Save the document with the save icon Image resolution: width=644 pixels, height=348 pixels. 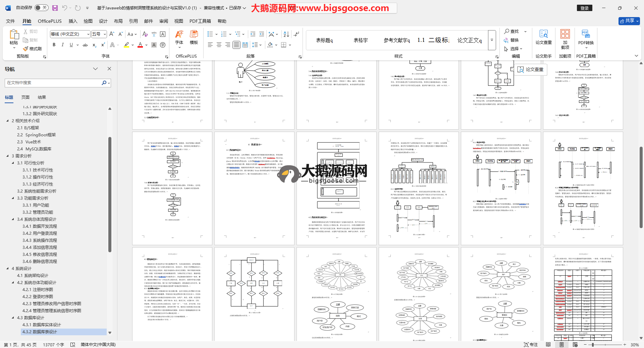pos(55,8)
